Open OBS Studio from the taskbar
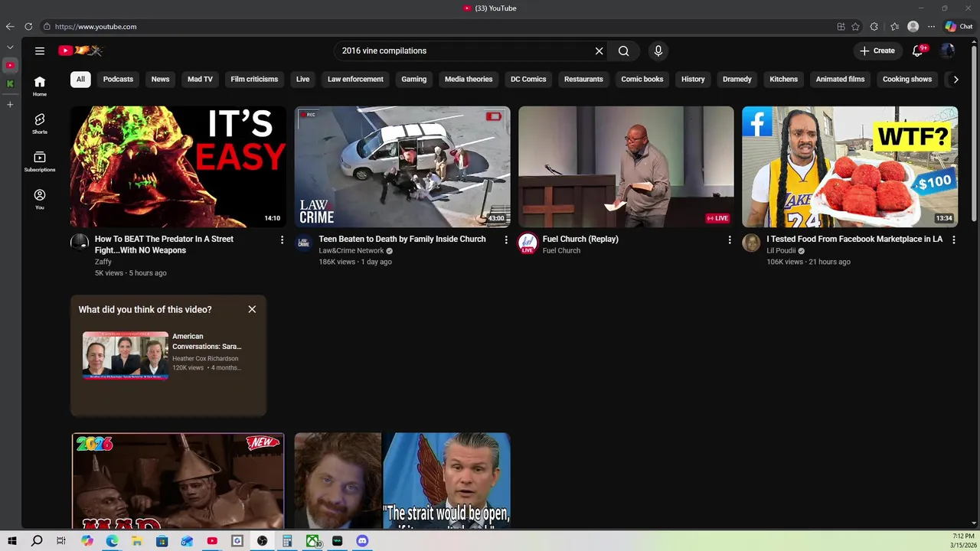980x551 pixels. 262,541
